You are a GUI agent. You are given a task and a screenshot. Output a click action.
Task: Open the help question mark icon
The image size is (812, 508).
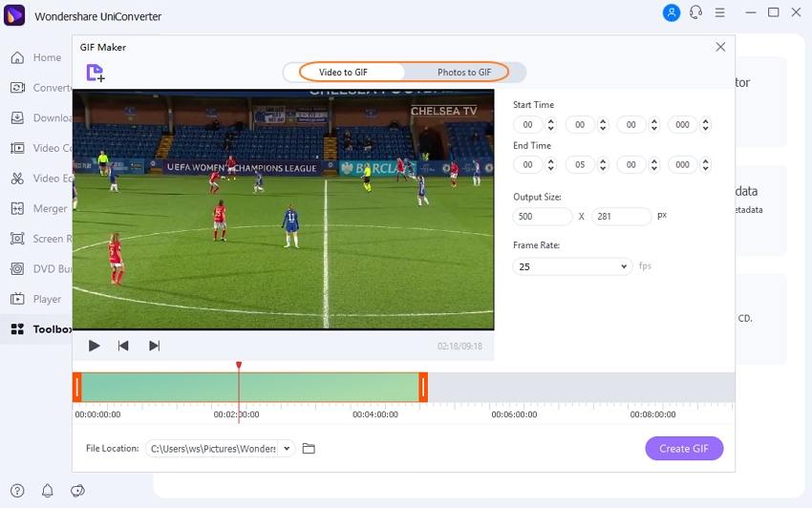pos(17,491)
